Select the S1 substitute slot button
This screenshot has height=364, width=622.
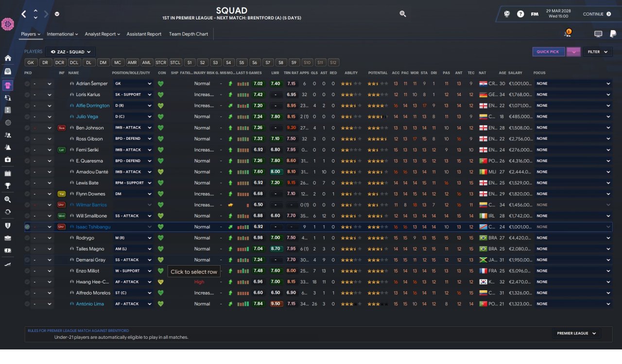tap(190, 63)
